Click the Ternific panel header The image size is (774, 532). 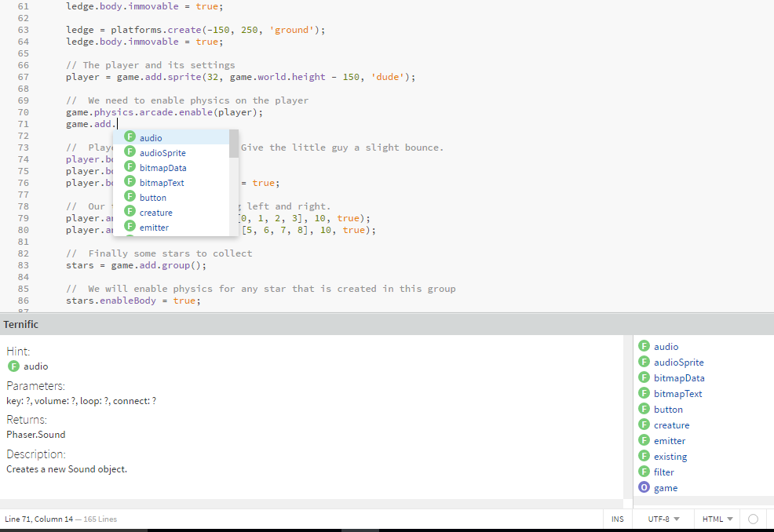387,324
